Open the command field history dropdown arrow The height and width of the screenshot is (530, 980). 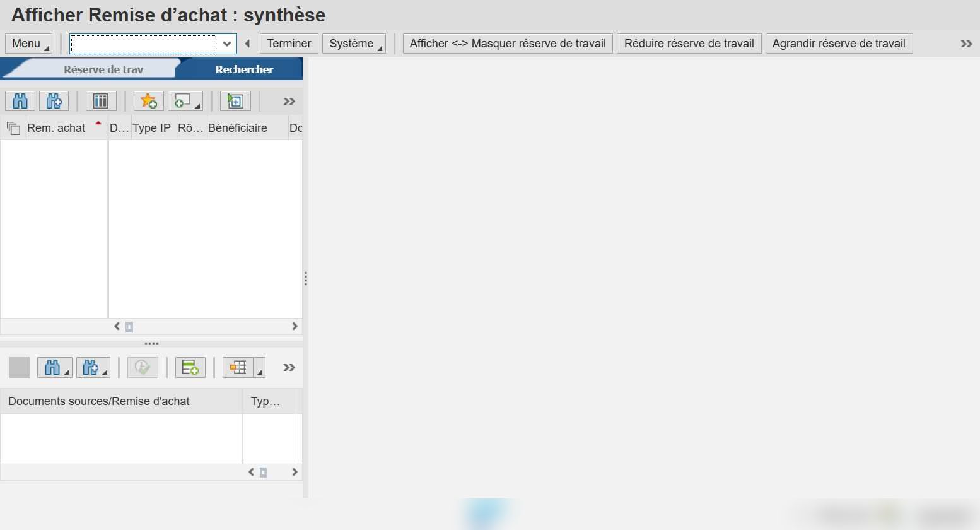tap(227, 44)
